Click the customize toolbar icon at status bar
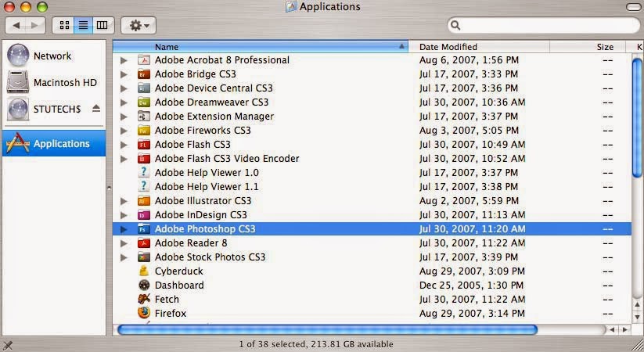This screenshot has height=352, width=644. pos(7,346)
